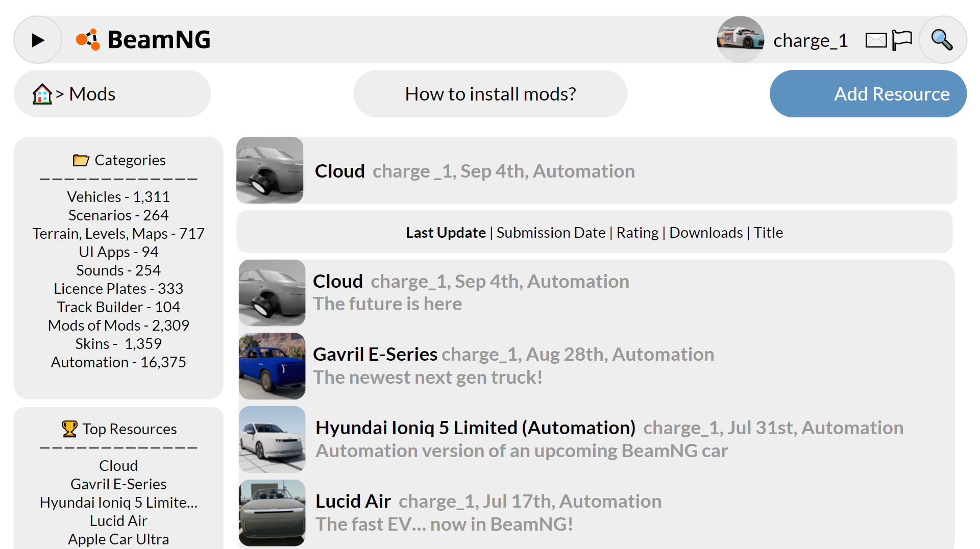Sort resources by Downloads
980x549 pixels.
pyautogui.click(x=706, y=233)
